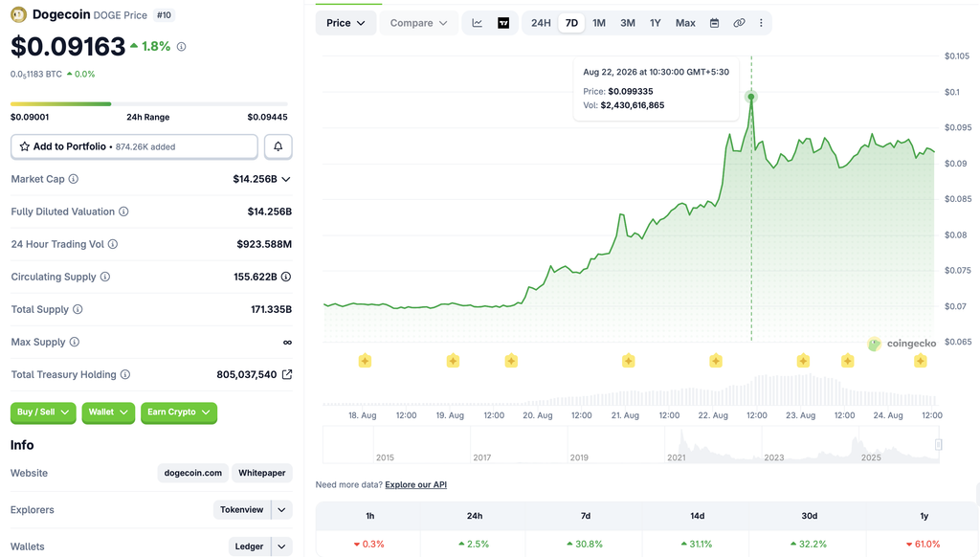Select the 3M time range

point(628,23)
